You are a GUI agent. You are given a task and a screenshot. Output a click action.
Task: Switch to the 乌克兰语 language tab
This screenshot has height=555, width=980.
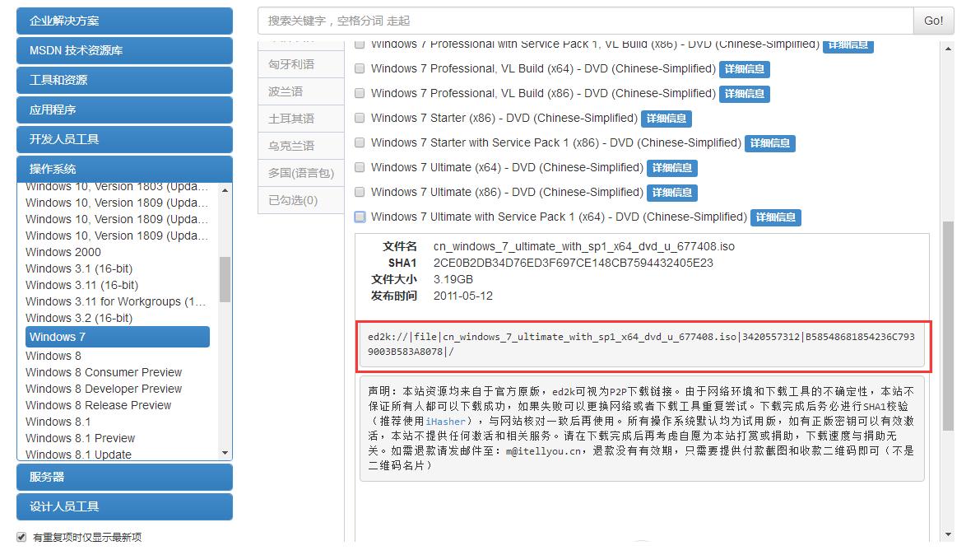(x=301, y=146)
